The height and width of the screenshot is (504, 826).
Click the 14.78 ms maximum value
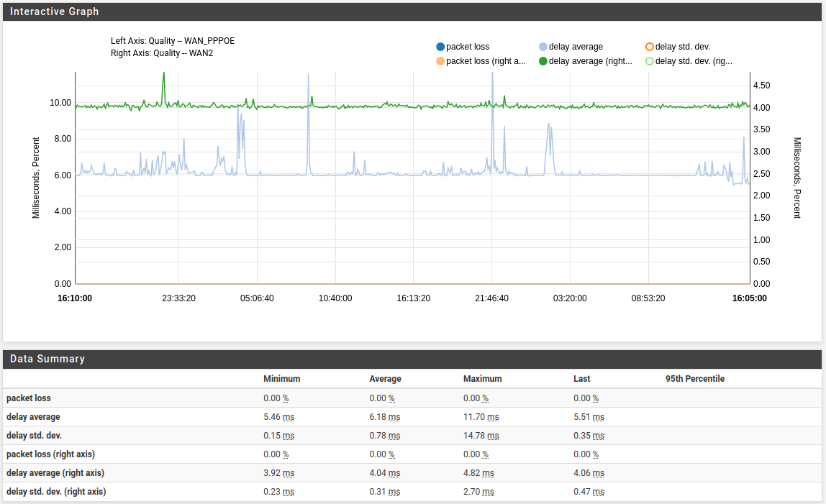(x=481, y=436)
